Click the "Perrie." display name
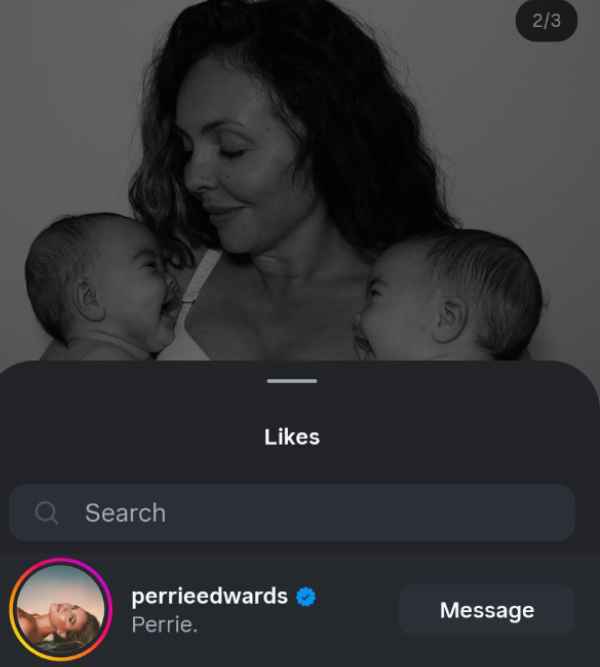The height and width of the screenshot is (667, 600). click(165, 624)
